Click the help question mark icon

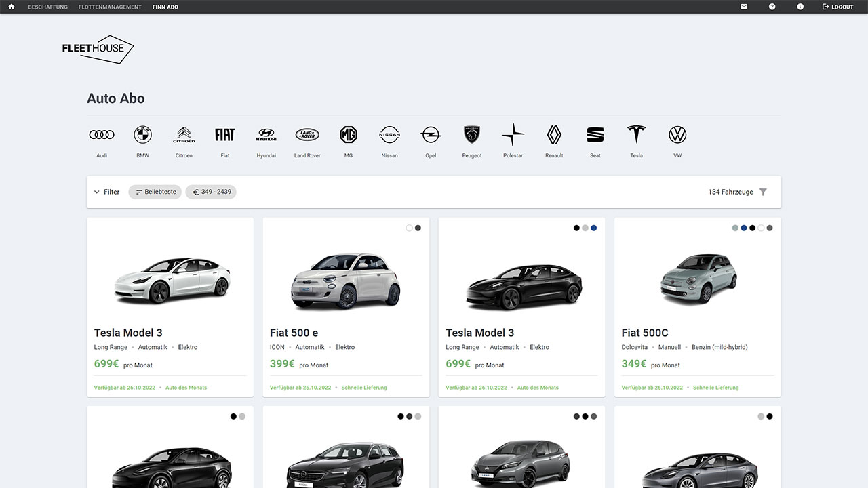click(x=772, y=7)
